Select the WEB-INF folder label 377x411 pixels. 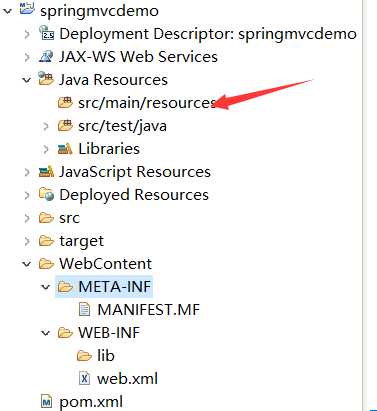click(109, 333)
